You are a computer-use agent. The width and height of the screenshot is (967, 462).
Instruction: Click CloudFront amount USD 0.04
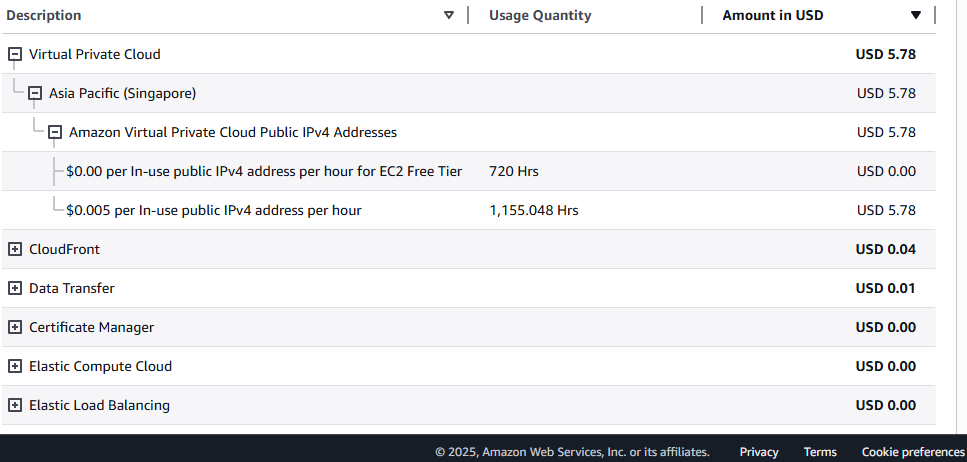(886, 249)
